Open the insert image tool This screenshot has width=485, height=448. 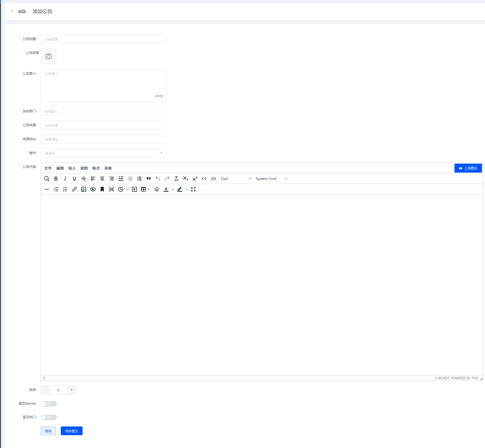click(84, 189)
